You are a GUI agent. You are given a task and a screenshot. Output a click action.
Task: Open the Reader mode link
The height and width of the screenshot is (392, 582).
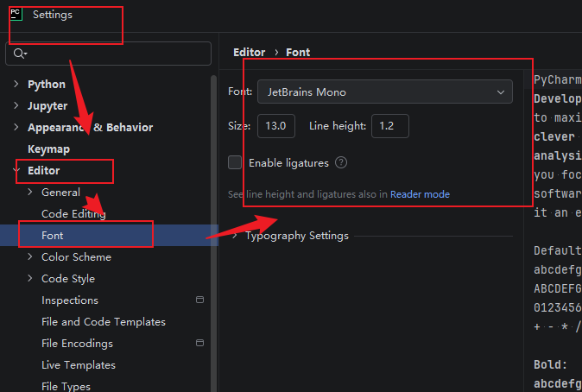[420, 194]
